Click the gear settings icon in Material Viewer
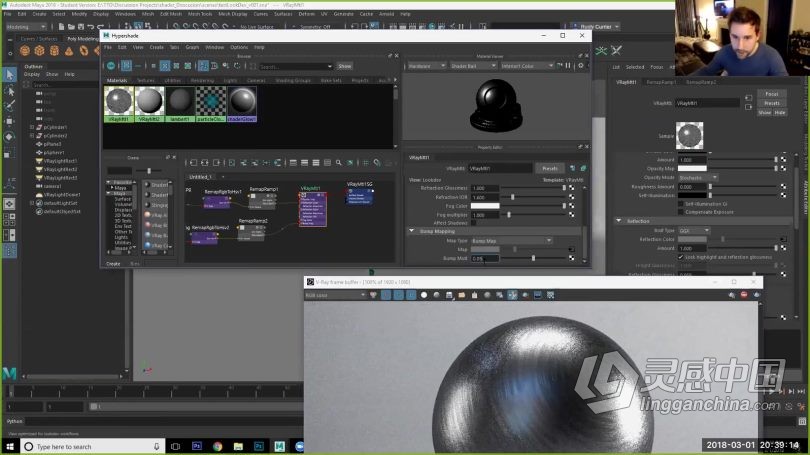The height and width of the screenshot is (455, 810). (581, 66)
